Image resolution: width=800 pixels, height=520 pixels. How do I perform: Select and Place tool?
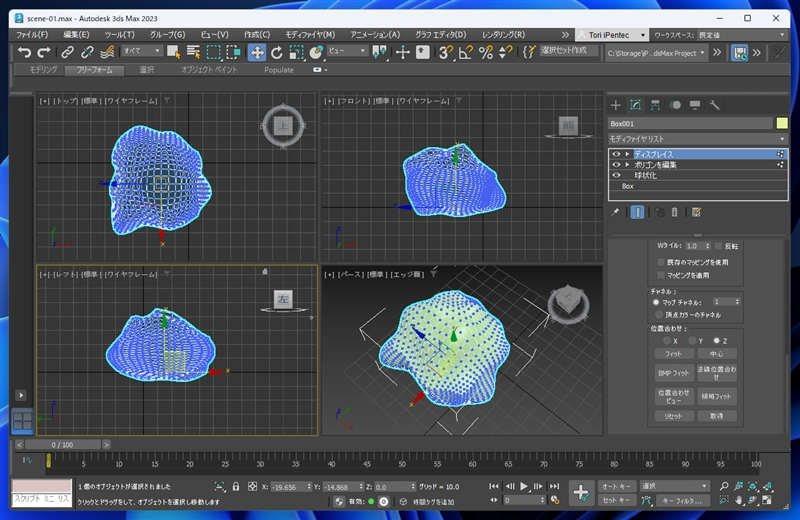[x=316, y=52]
